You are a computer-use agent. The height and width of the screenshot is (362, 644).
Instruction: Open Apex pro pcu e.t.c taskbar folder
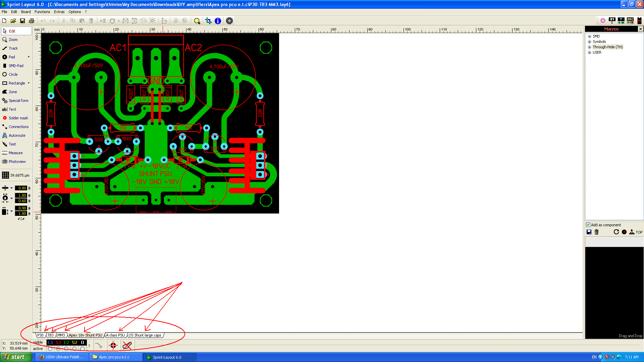tap(116, 357)
